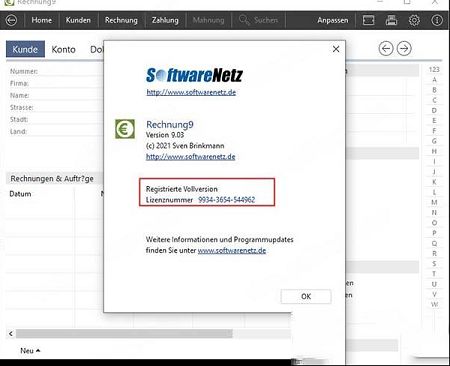Click the info icon in the toolbar
The width and height of the screenshot is (450, 366).
pos(437,20)
